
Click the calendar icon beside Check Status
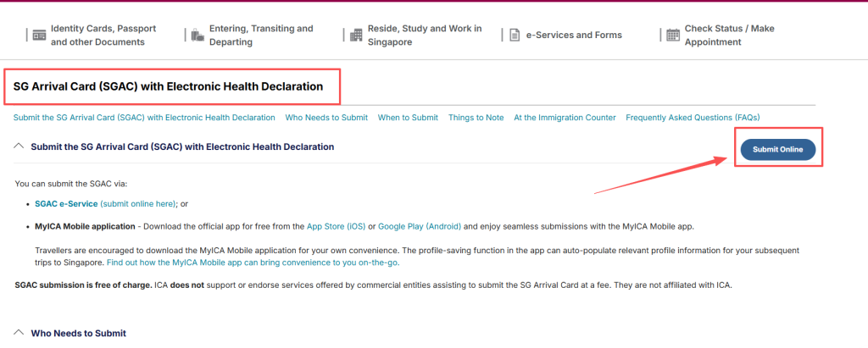pyautogui.click(x=673, y=36)
